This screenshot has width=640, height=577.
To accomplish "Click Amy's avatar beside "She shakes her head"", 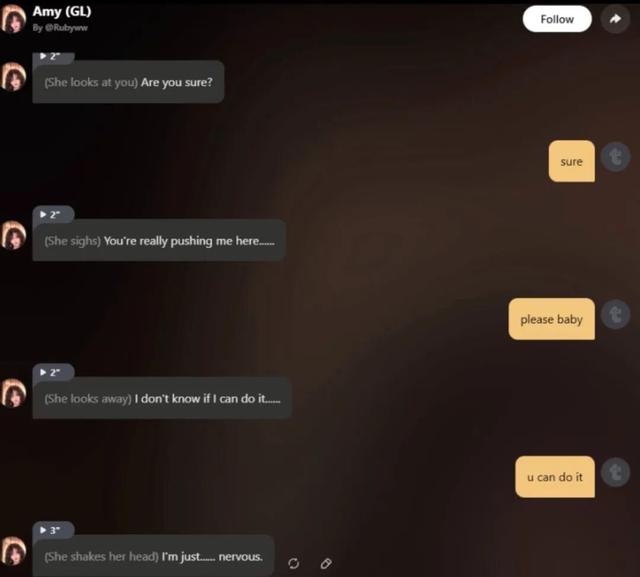I will (x=13, y=551).
